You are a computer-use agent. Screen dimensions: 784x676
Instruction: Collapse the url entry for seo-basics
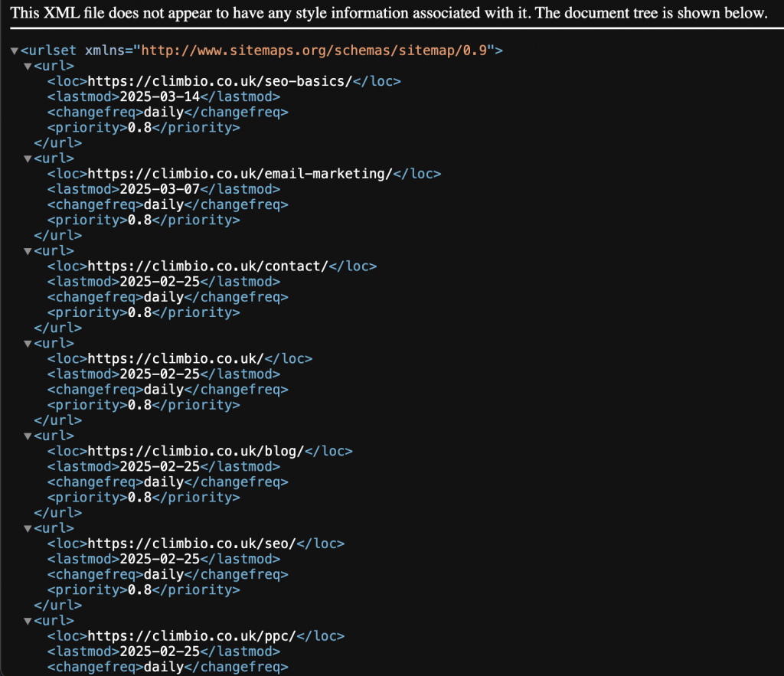[x=28, y=67]
